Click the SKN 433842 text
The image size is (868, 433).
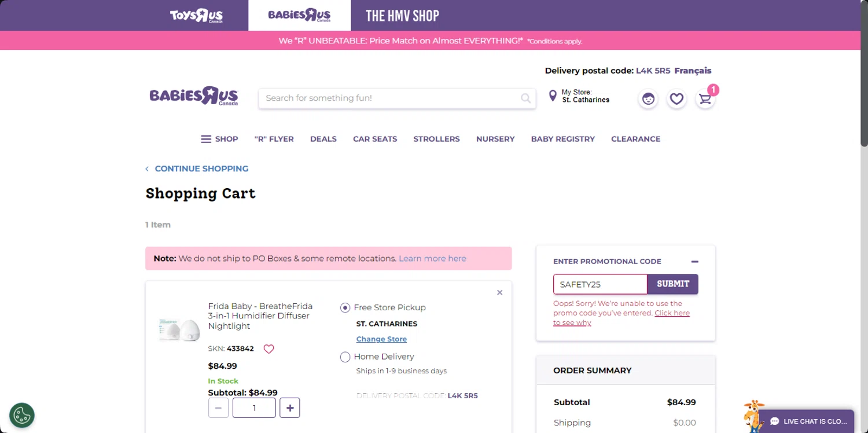231,349
